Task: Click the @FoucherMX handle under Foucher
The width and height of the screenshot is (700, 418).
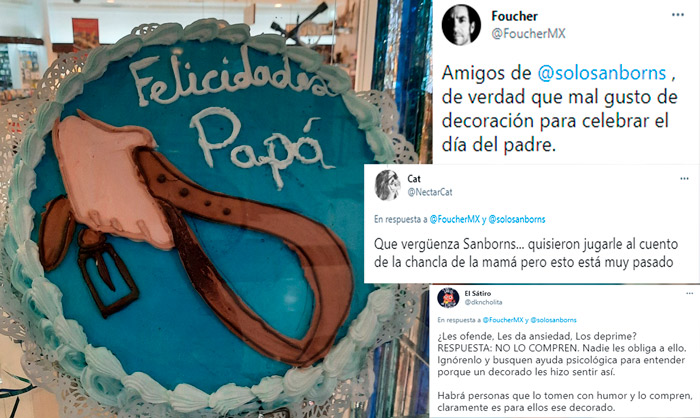Action: [529, 33]
